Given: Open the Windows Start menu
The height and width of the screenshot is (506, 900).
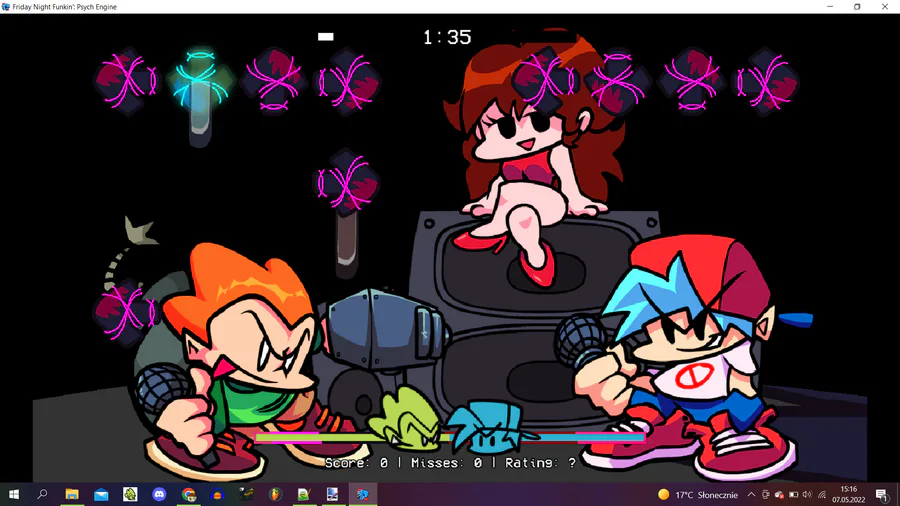Looking at the screenshot, I should [14, 494].
